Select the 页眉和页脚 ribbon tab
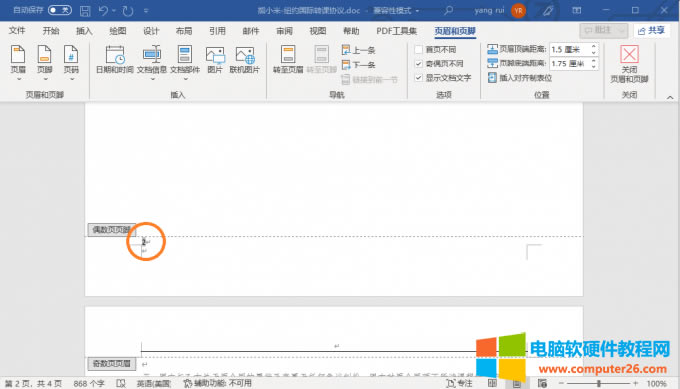The width and height of the screenshot is (680, 389). pyautogui.click(x=455, y=31)
